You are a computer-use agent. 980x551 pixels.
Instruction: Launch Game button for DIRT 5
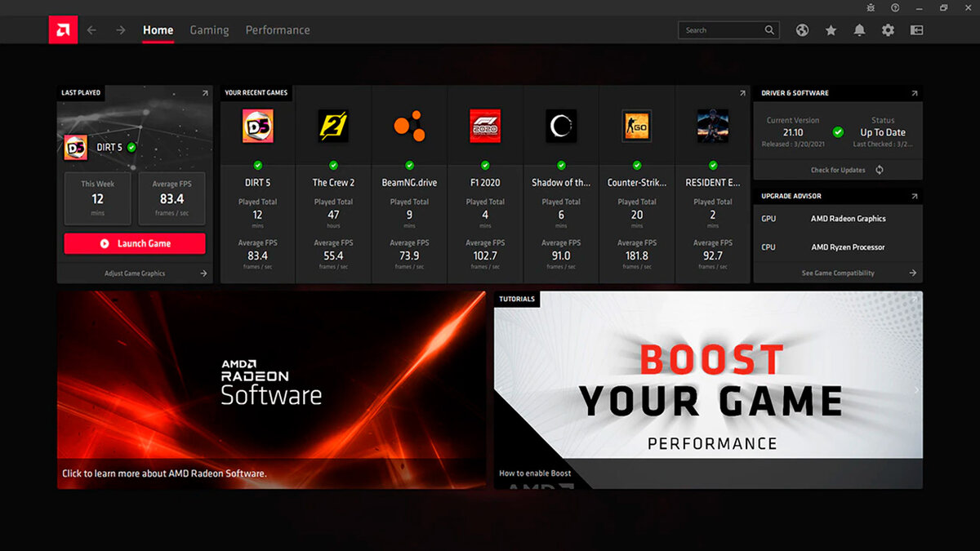[135, 243]
